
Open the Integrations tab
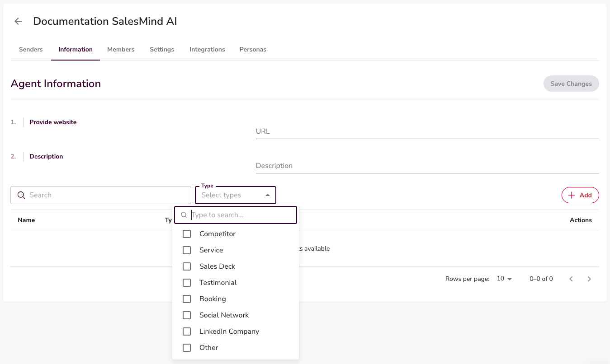pyautogui.click(x=207, y=50)
